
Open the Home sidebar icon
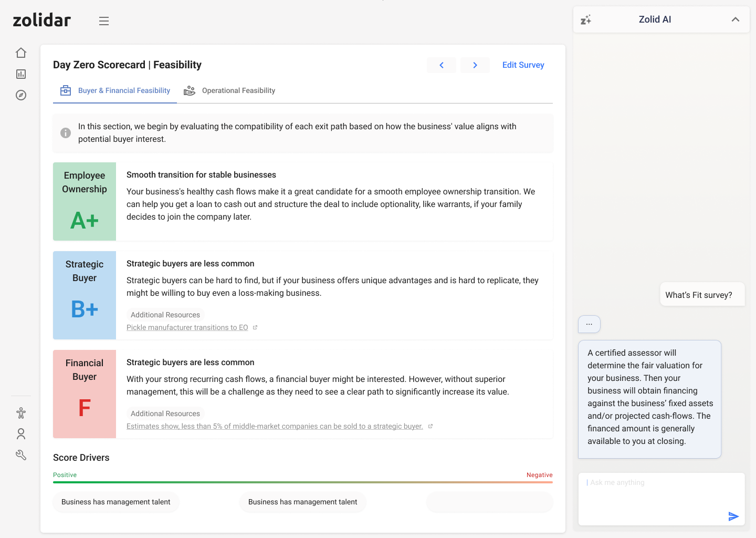coord(21,53)
